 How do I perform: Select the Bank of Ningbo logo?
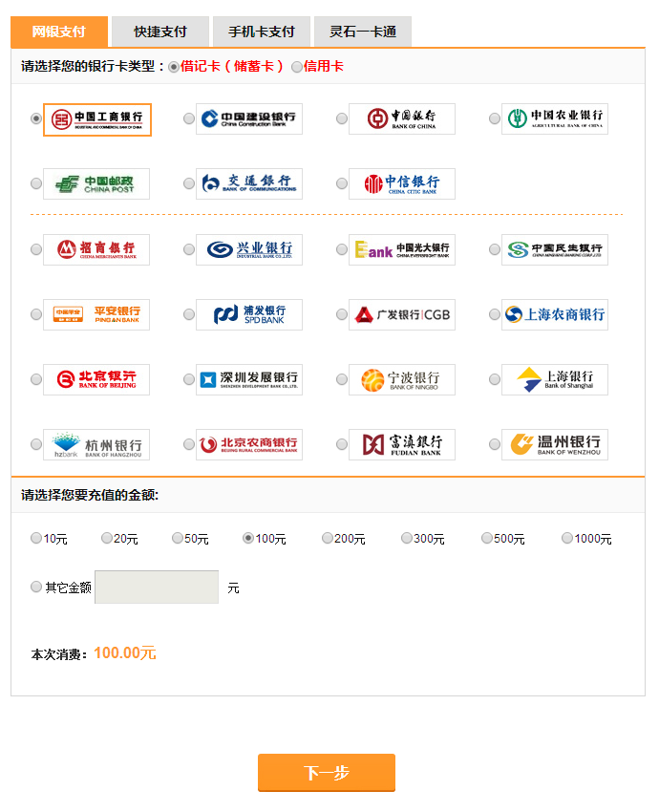402,379
